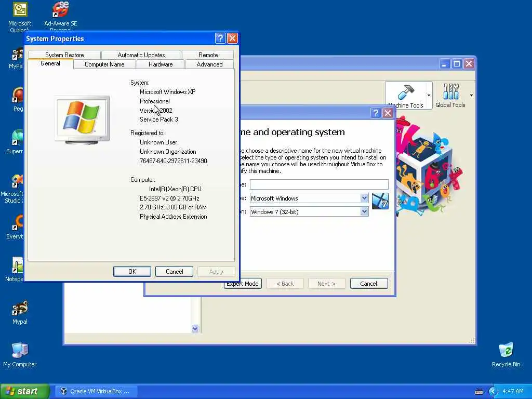
Task: Switch to the System Restore tab
Action: point(64,55)
